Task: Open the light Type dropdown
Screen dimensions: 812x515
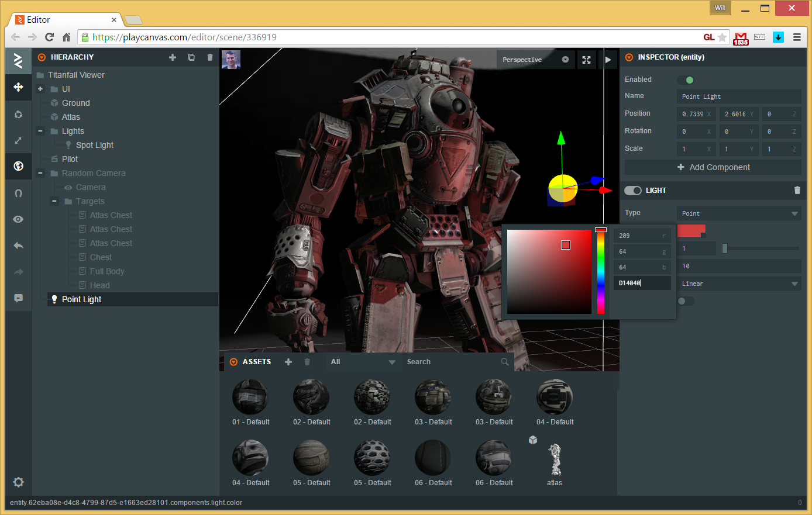Action: tap(739, 213)
